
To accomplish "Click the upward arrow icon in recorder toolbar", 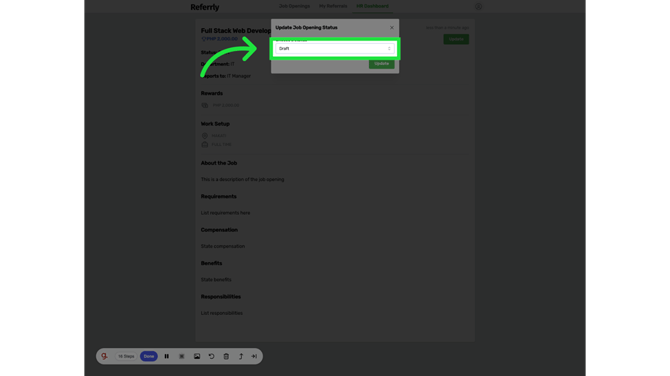I will tap(241, 356).
